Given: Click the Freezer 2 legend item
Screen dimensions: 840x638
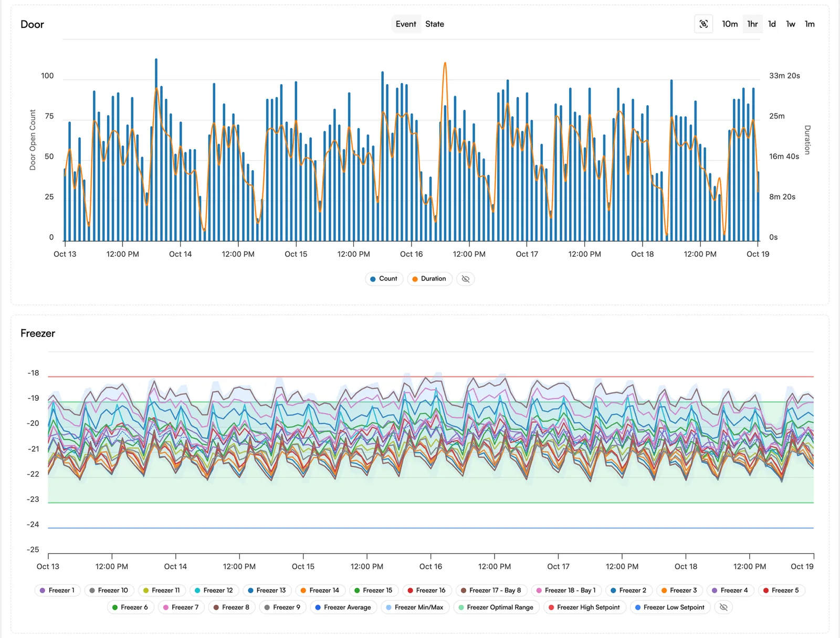Looking at the screenshot, I should tap(628, 591).
